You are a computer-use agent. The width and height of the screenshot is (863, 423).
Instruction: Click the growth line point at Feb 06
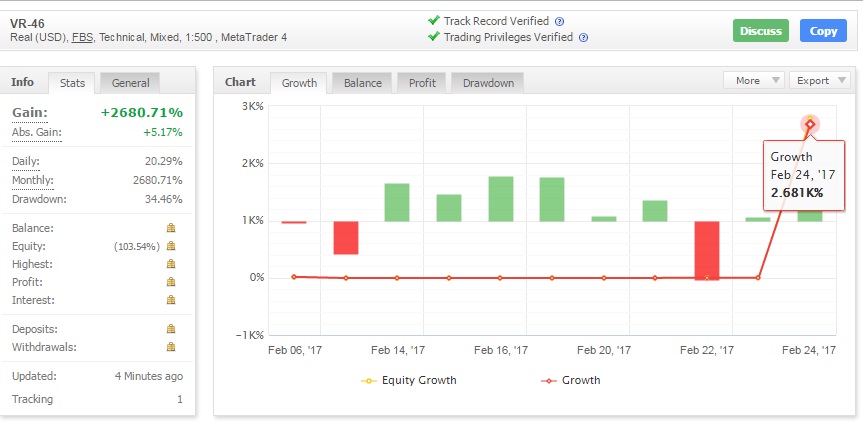[x=294, y=277]
